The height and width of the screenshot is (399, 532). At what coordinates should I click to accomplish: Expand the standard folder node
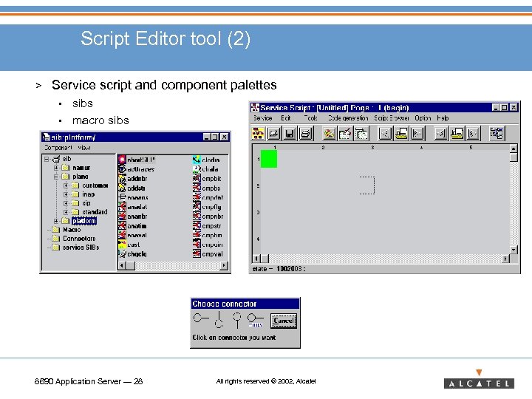pos(66,212)
